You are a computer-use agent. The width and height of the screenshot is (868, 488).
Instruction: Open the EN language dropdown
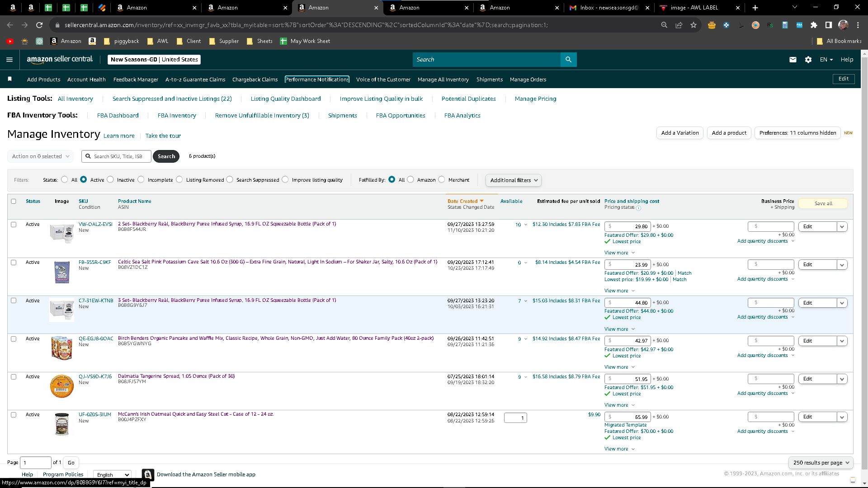pos(826,60)
